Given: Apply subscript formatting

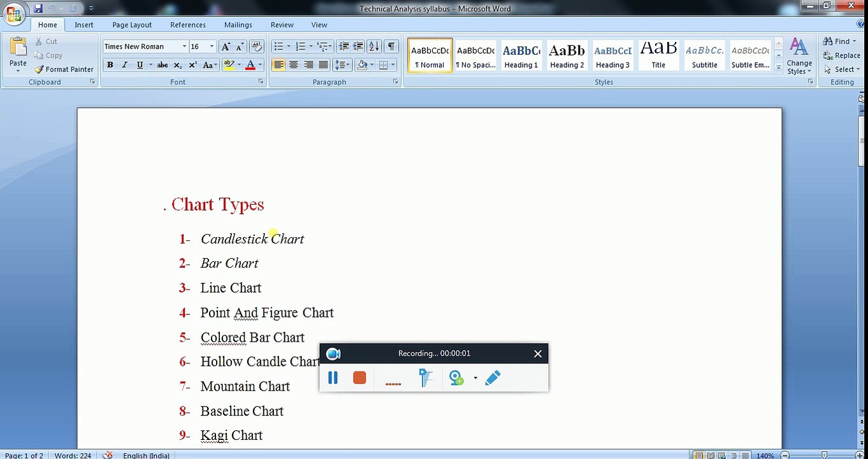Looking at the screenshot, I should (177, 65).
